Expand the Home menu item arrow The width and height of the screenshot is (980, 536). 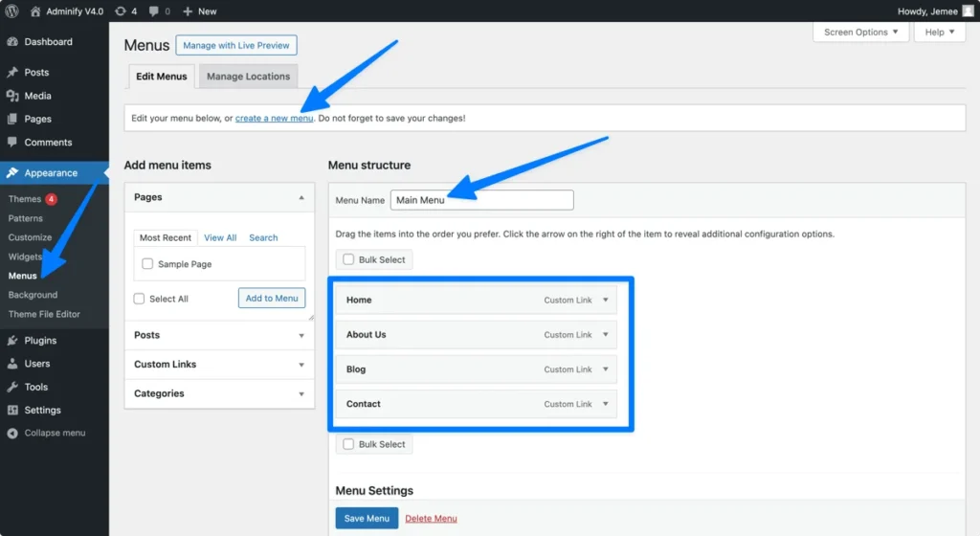[605, 300]
